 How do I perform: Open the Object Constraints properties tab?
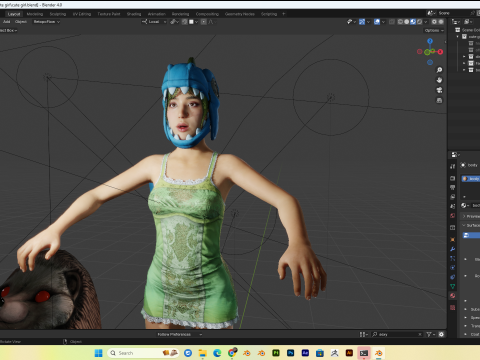(x=453, y=277)
